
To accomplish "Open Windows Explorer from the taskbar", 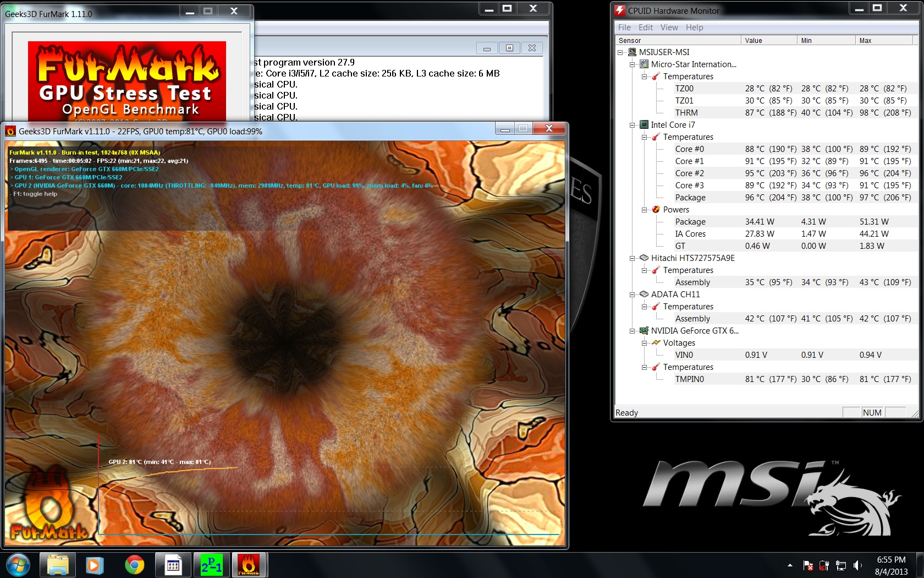I will [58, 565].
